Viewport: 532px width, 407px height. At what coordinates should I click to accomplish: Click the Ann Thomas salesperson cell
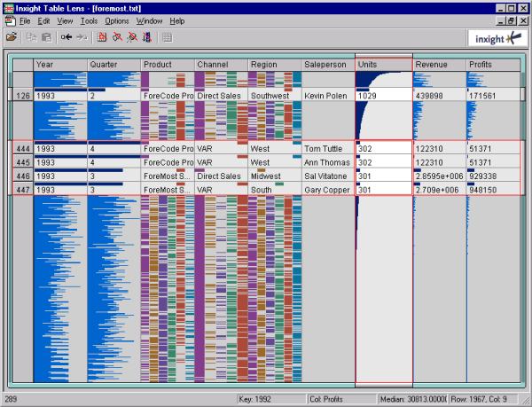[x=328, y=162]
